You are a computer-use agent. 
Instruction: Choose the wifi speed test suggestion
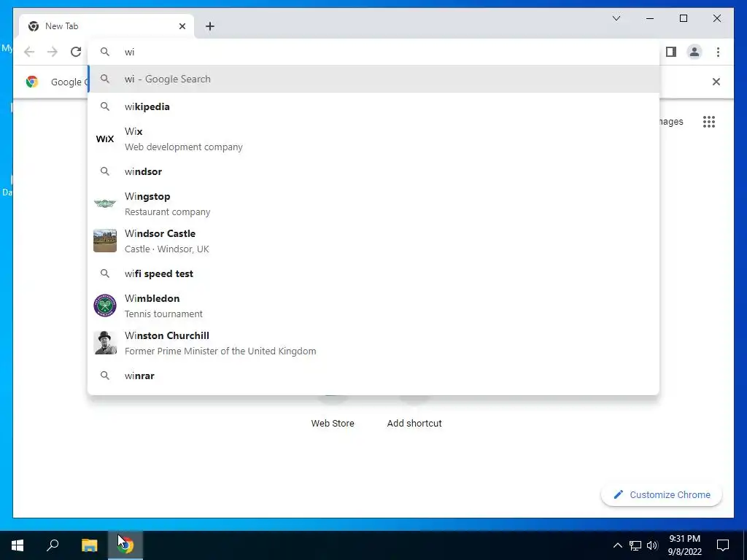coord(374,274)
